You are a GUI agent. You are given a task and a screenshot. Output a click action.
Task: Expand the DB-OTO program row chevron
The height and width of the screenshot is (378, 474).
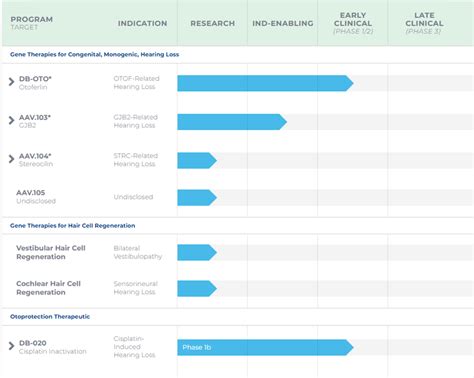click(12, 82)
